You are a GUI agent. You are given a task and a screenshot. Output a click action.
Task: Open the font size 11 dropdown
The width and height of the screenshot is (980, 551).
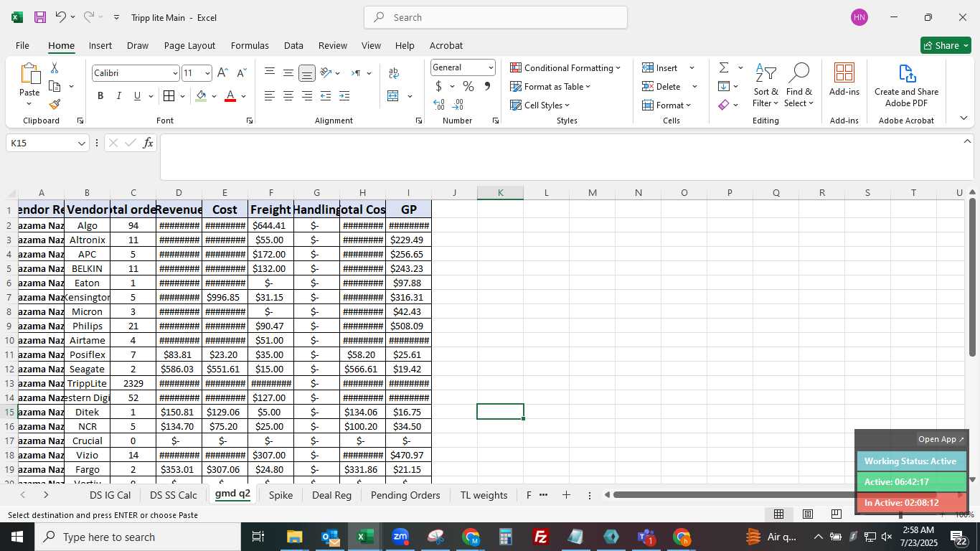[207, 73]
